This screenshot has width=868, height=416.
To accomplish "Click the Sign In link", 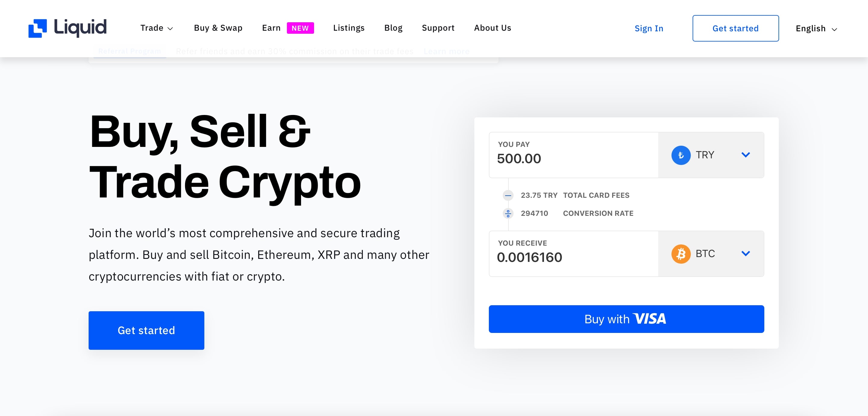I will coord(649,29).
